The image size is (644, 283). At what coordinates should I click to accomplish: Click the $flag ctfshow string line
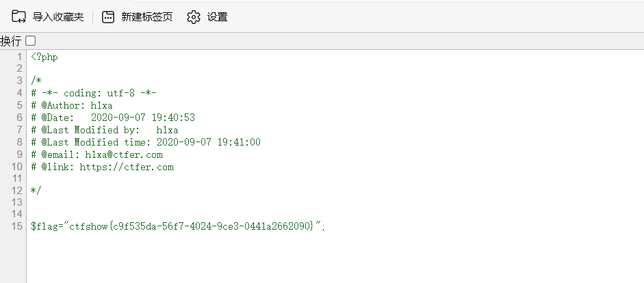(x=178, y=226)
